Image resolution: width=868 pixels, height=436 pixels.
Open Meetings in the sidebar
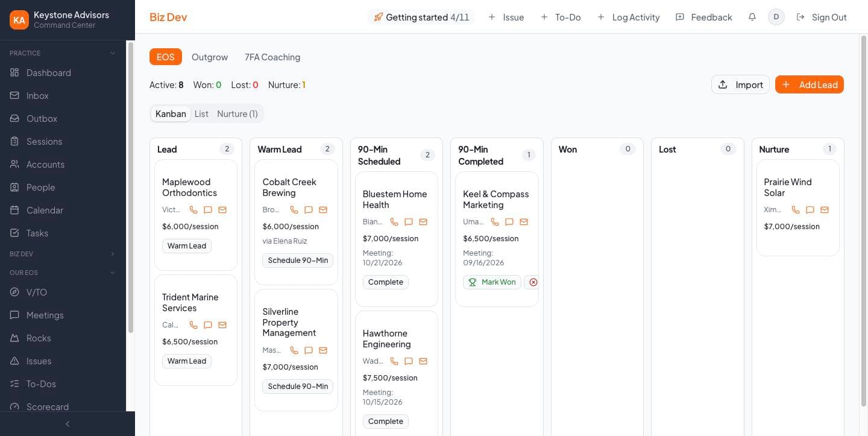coord(63,315)
